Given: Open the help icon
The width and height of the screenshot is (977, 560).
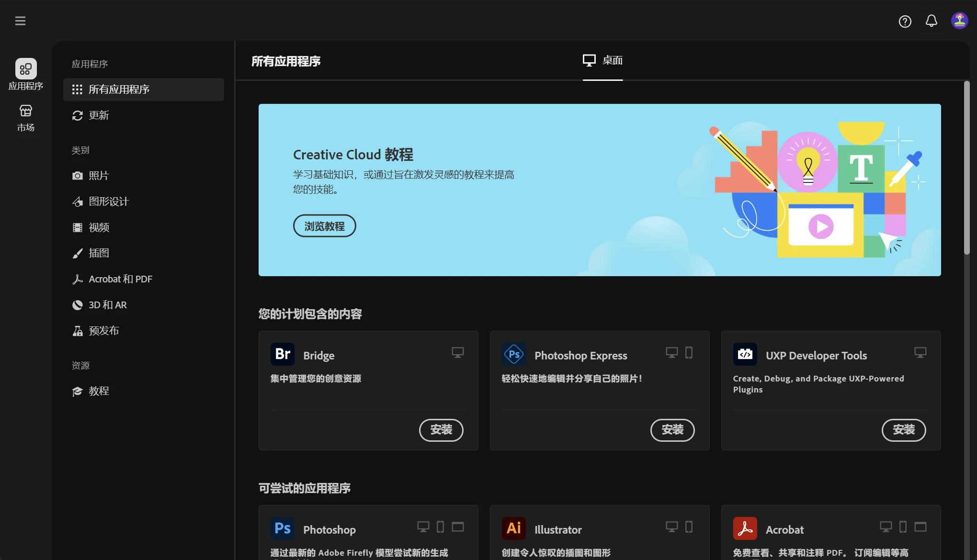Looking at the screenshot, I should (905, 21).
